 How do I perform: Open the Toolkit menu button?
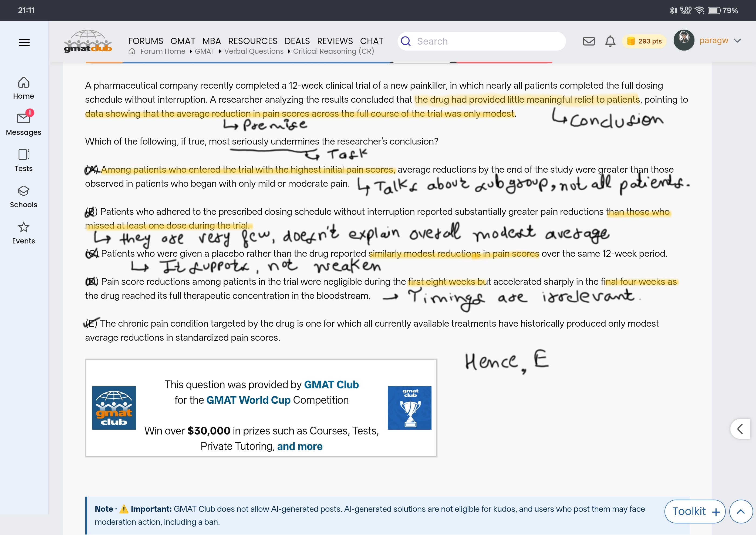695,511
